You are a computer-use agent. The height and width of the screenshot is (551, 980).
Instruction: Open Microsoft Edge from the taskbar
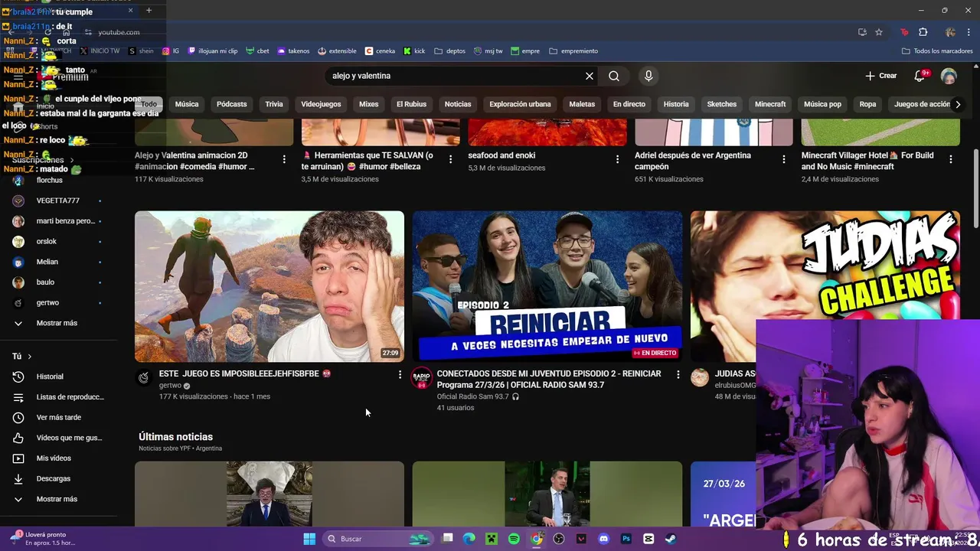pyautogui.click(x=469, y=539)
